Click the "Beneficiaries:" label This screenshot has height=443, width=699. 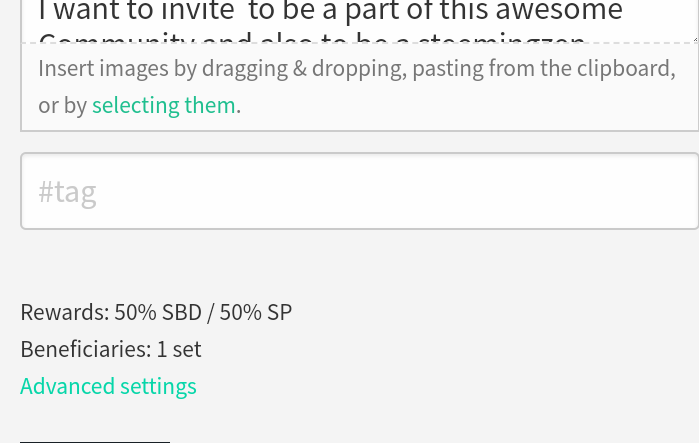85,349
